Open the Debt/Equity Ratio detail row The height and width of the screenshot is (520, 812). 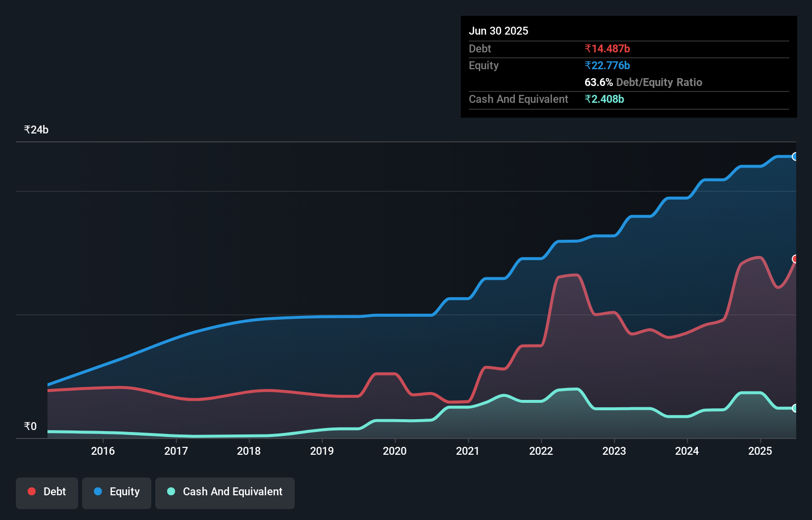[x=643, y=82]
